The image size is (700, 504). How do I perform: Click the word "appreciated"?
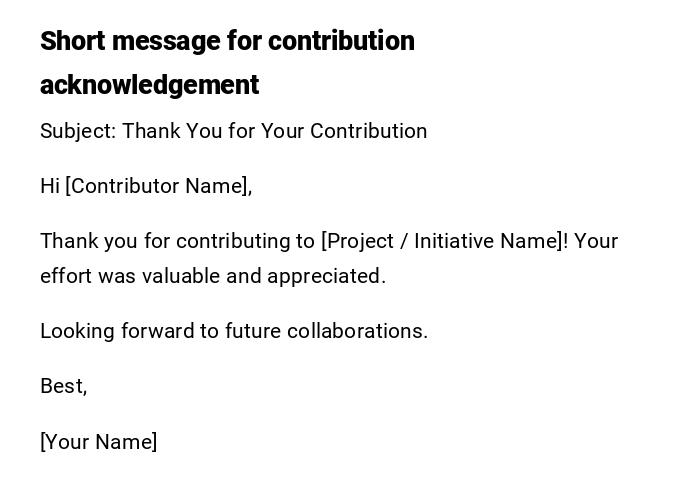[325, 276]
